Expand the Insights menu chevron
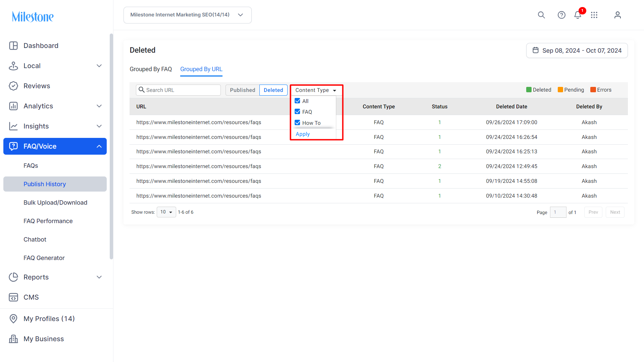This screenshot has width=644, height=362. (x=99, y=126)
